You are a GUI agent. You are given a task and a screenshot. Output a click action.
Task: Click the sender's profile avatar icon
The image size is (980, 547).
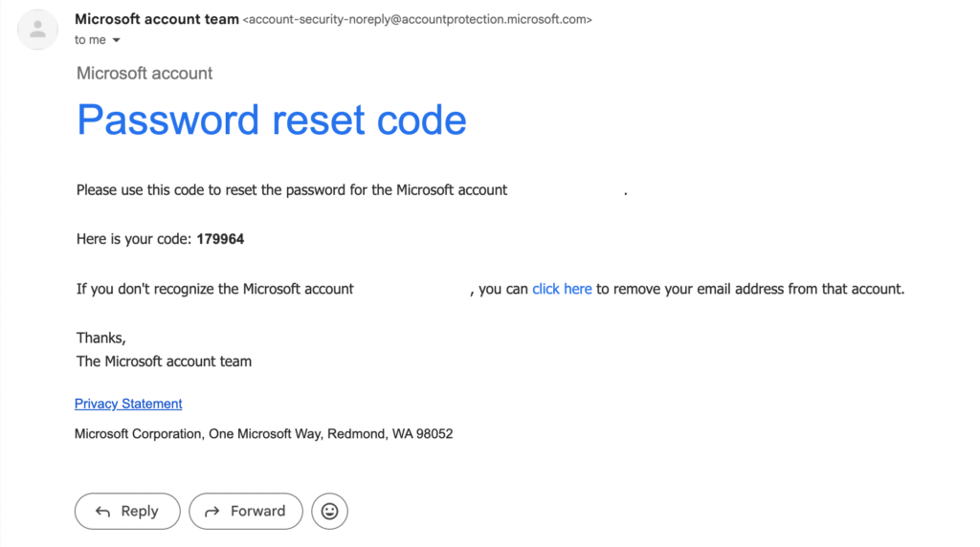click(x=37, y=30)
